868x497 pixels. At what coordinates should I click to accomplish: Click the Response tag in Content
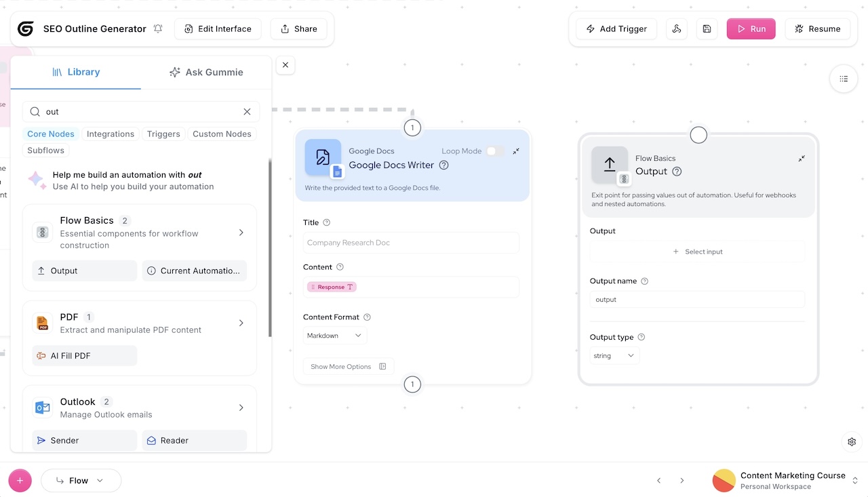pos(332,287)
